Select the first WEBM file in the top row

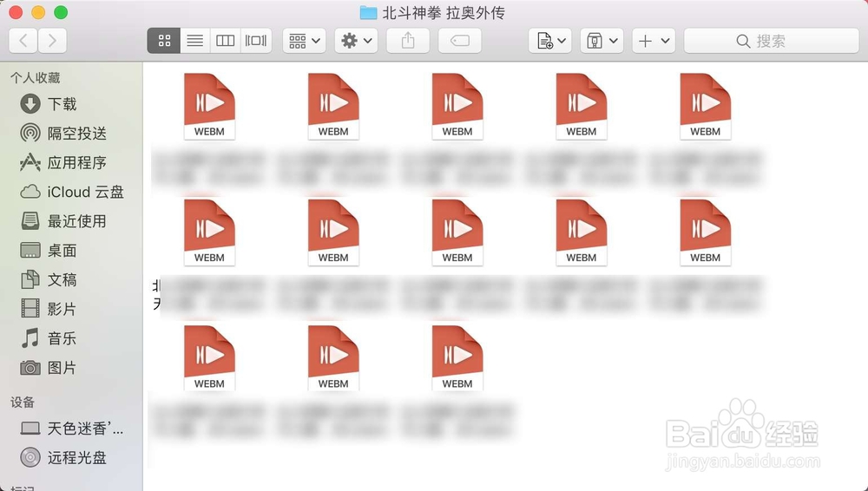209,107
